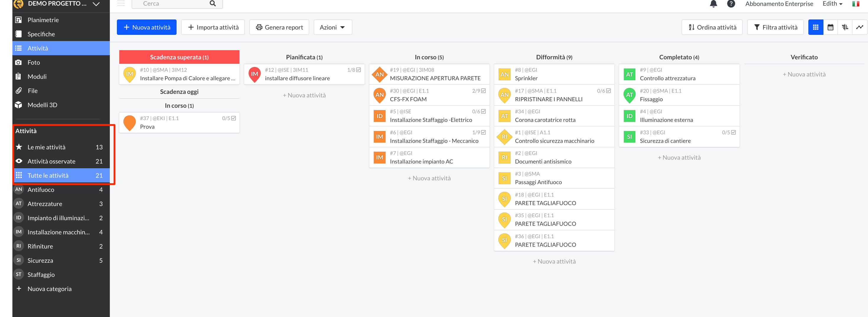Click checklist 1/9 on Installazione Staffaggio - Meccanico
This screenshot has width=868, height=317.
pos(479,133)
